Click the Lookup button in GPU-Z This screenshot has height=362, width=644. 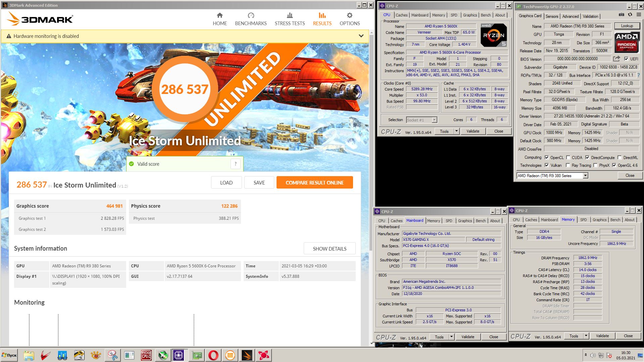click(627, 26)
